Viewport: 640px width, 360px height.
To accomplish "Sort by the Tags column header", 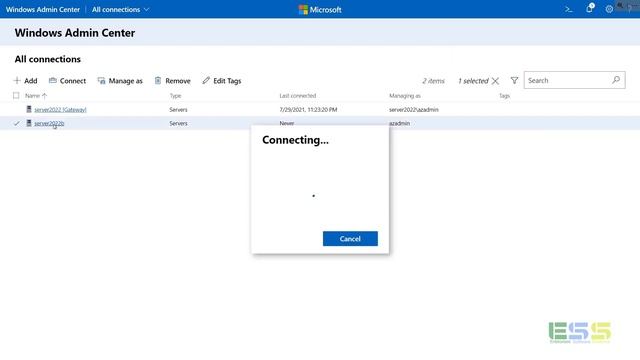I will click(504, 96).
